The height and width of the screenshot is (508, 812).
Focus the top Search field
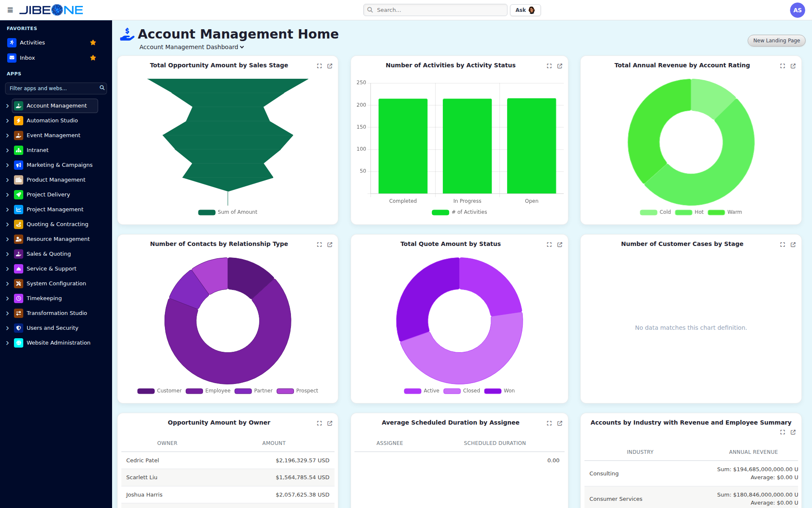tap(435, 10)
